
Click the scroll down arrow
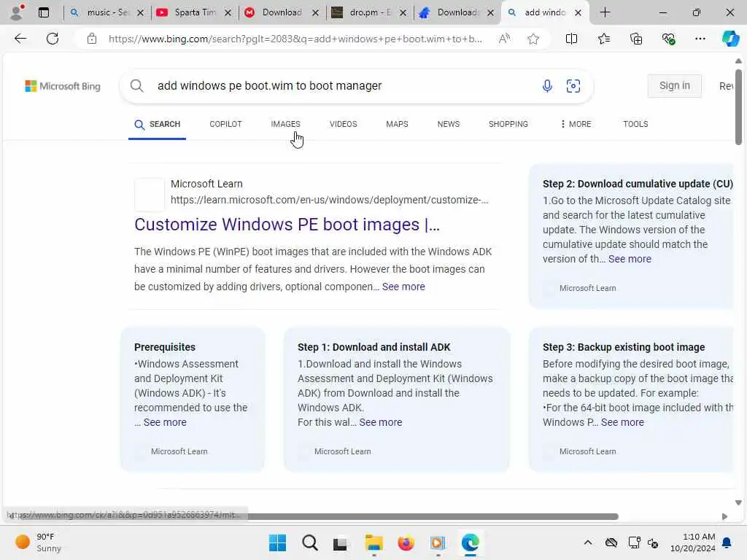click(x=738, y=503)
